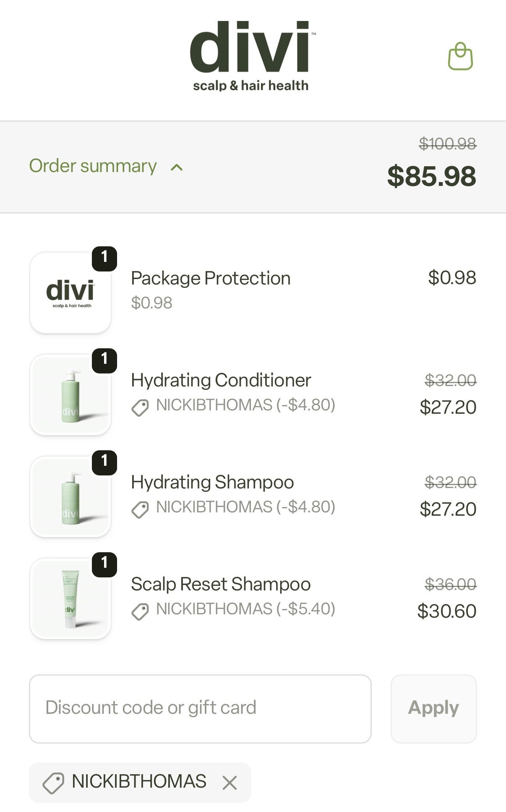The width and height of the screenshot is (506, 812).
Task: Click the Package Protection divi thumbnail
Action: (70, 292)
